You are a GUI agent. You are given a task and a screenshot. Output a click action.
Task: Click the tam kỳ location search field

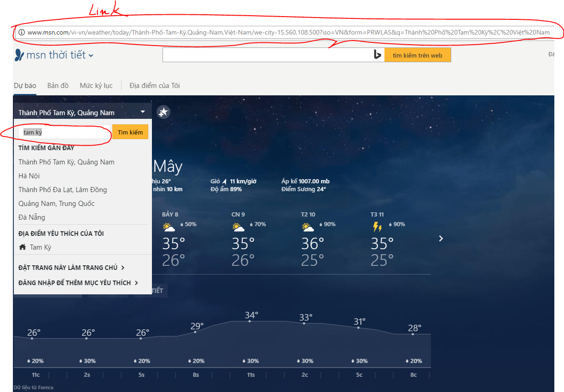click(x=64, y=132)
